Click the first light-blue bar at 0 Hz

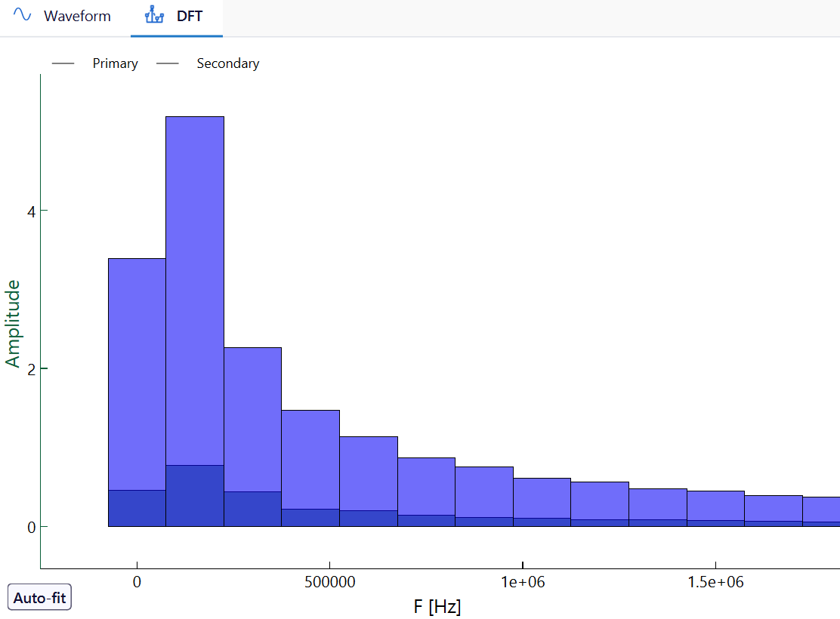click(137, 374)
